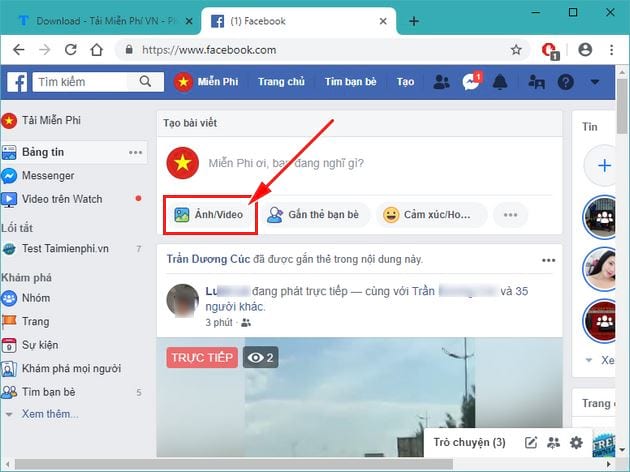Image resolution: width=630 pixels, height=472 pixels.
Task: Click the site lock icon in the address bar
Action: point(129,49)
